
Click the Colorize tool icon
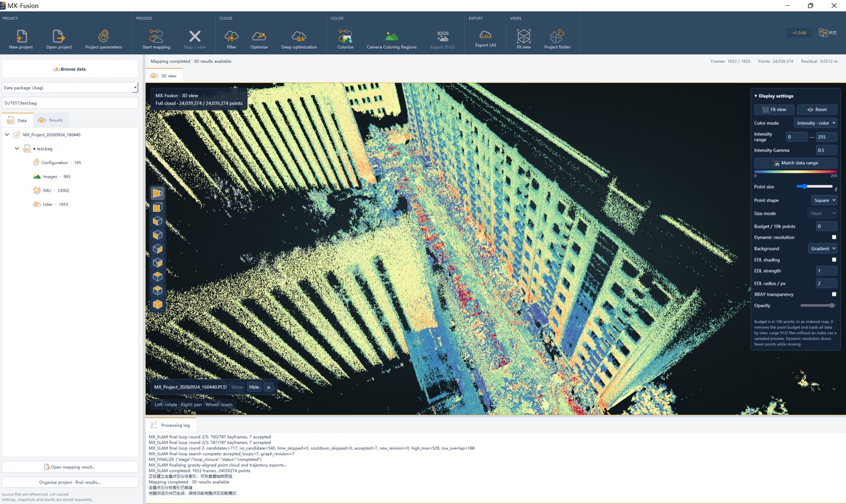pos(345,36)
